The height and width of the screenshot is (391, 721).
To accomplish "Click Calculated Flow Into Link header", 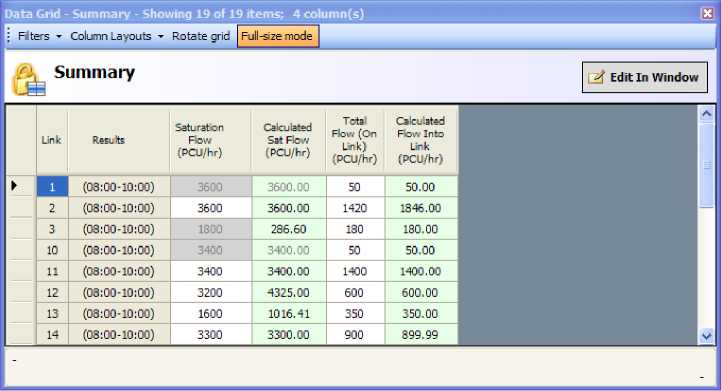I will click(421, 140).
